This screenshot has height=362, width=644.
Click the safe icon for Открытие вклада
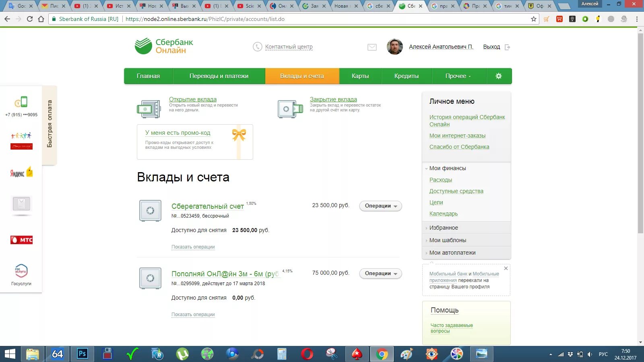pos(149,109)
